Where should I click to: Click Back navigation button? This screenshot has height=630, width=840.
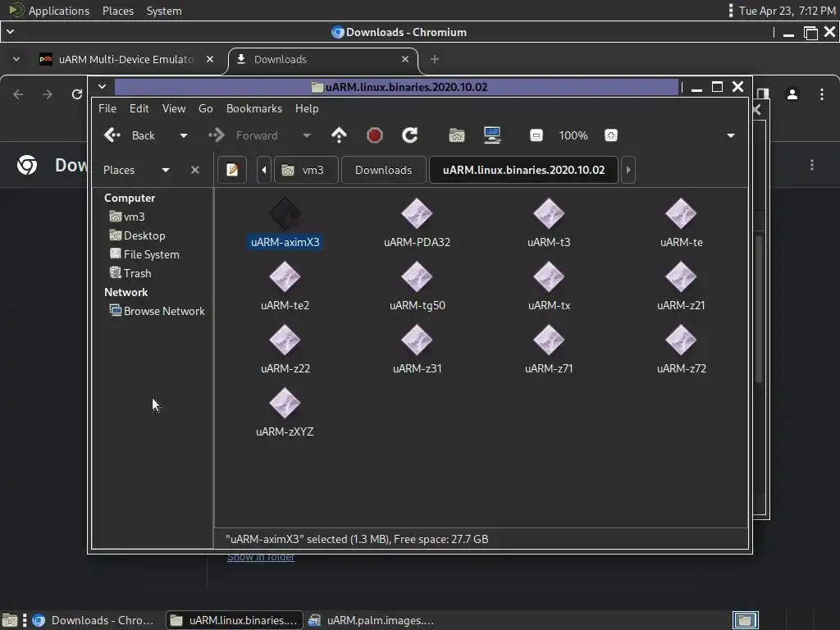click(130, 135)
